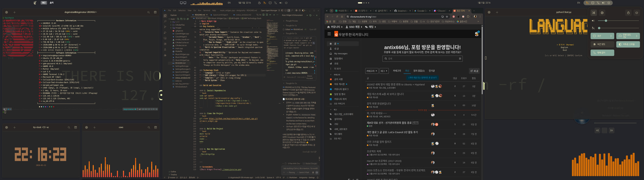Expand the 태그 dropdown filter
The width and height of the screenshot is (644, 180).
(384, 71)
